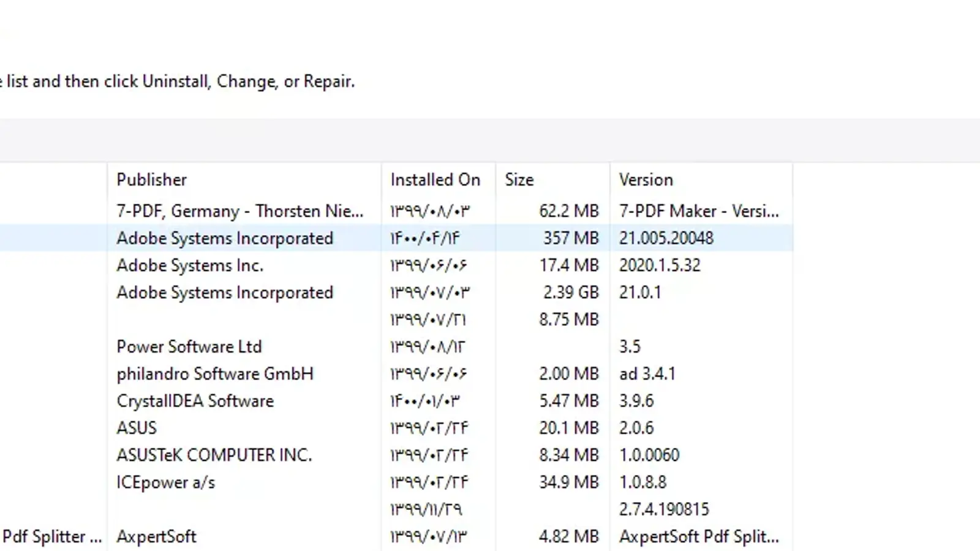Select the CrystalIDEA Software row
The image size is (980, 551).
(x=195, y=401)
